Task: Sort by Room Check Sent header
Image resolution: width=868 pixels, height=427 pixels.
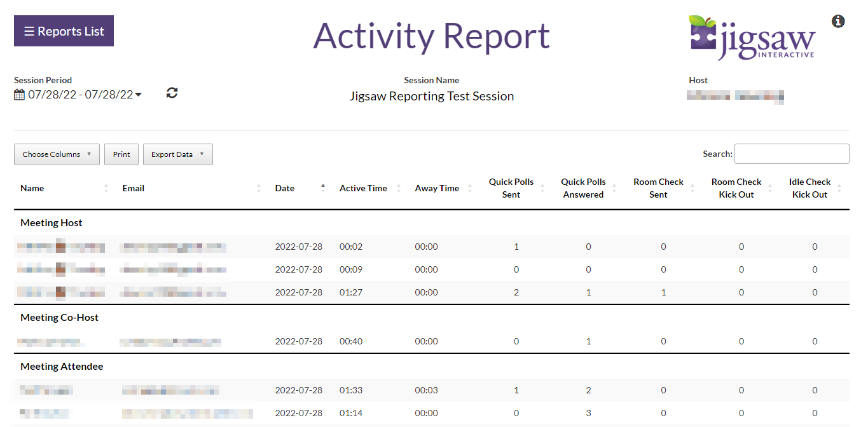Action: pos(658,188)
